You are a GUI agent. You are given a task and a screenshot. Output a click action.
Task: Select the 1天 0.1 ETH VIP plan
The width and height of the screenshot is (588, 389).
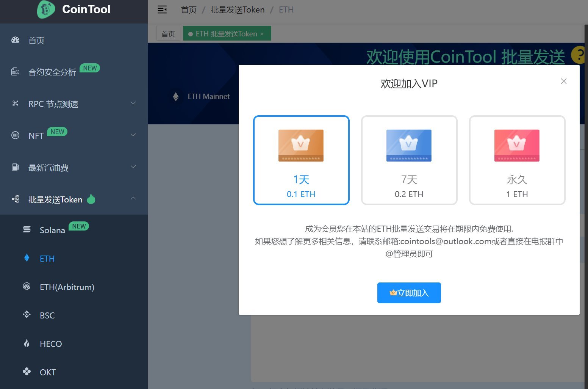pyautogui.click(x=301, y=160)
